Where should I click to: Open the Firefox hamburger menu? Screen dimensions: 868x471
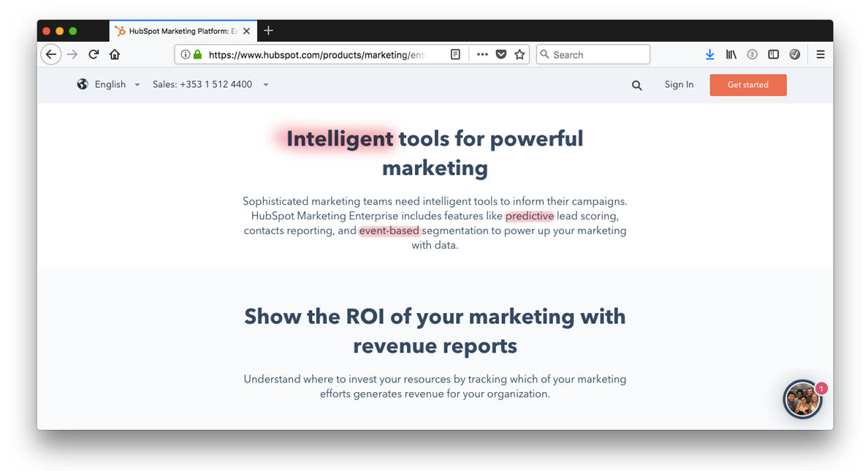click(821, 54)
